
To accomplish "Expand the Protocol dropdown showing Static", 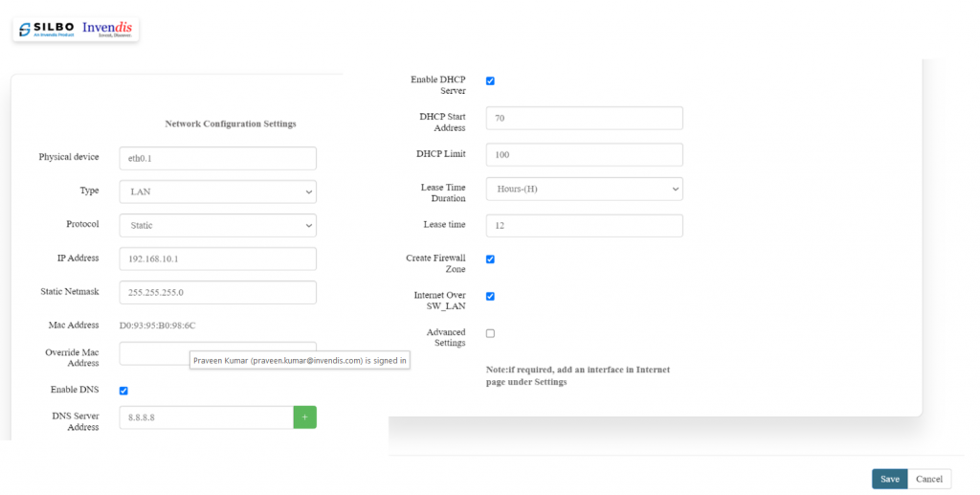I will (x=217, y=225).
